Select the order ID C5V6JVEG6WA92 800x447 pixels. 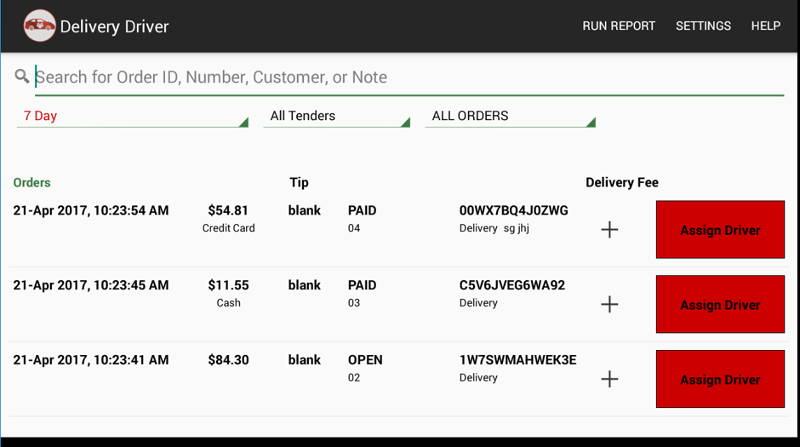[512, 285]
